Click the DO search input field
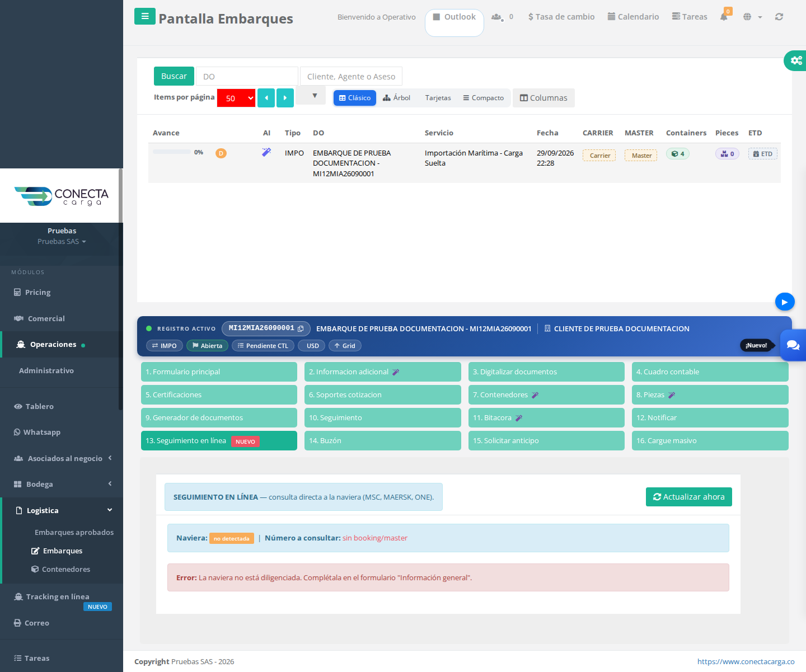Image resolution: width=806 pixels, height=672 pixels. point(247,76)
